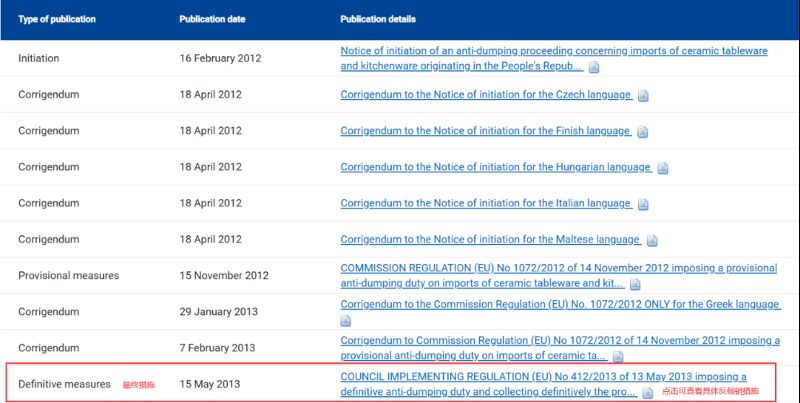Click document icon below Greek language corrigendum

click(346, 321)
